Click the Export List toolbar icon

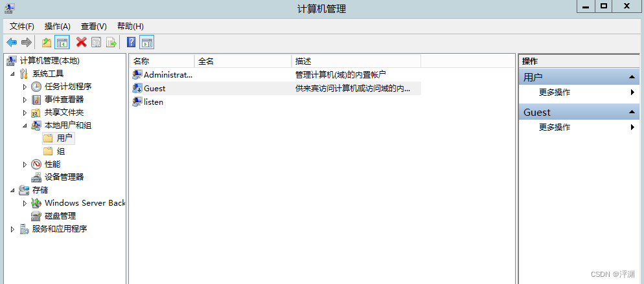coord(111,42)
